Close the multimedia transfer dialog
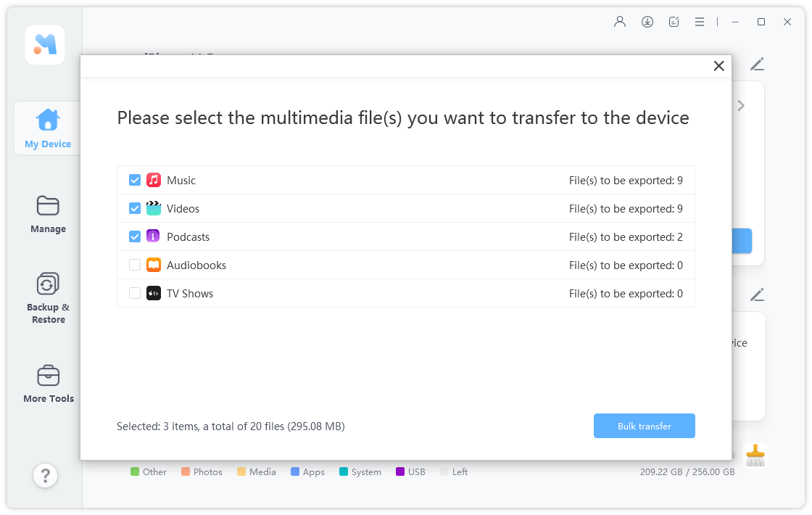The width and height of the screenshot is (812, 515). [718, 66]
